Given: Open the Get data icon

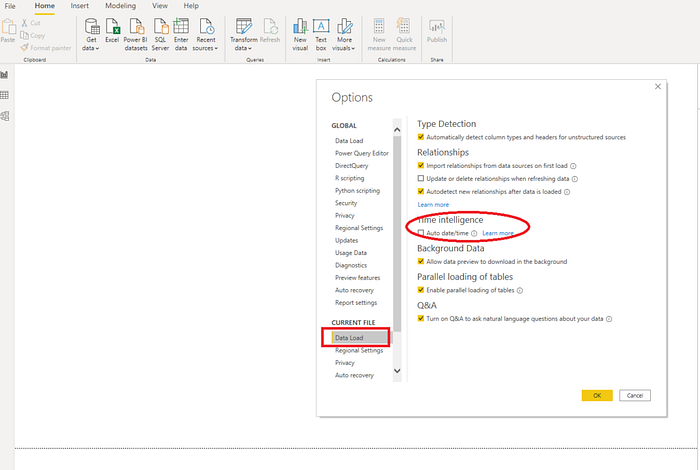Looking at the screenshot, I should [x=92, y=27].
